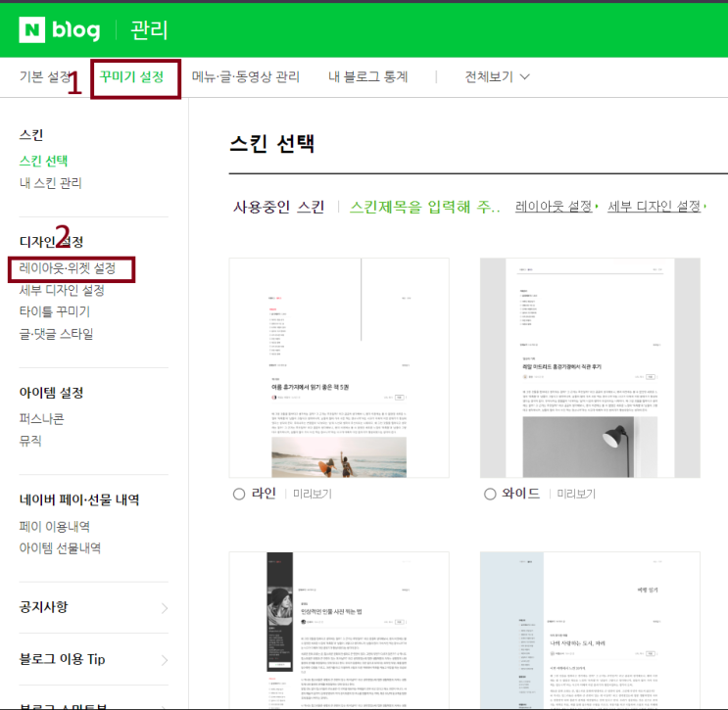Screen dimensions: 728x710
Task: Open 내 스킨 관리
Action: pyautogui.click(x=51, y=183)
